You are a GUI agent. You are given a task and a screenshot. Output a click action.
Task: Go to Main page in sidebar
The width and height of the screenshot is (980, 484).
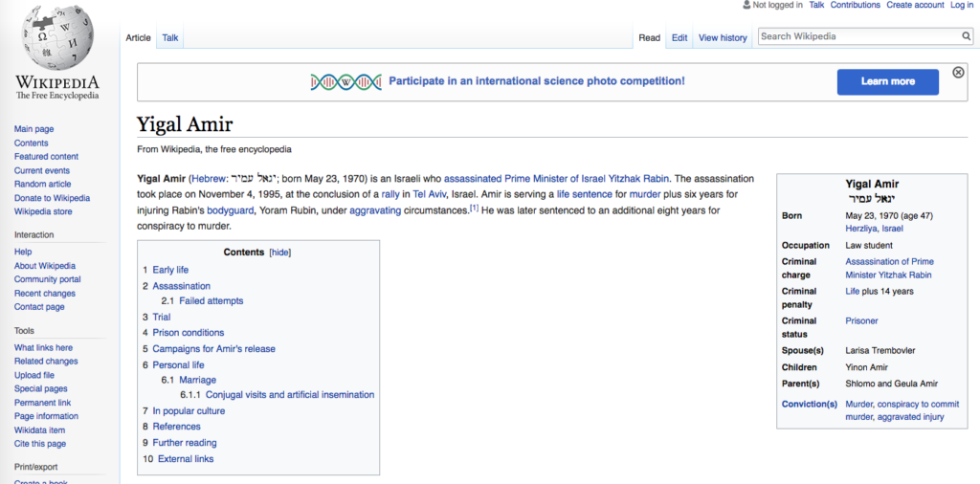pos(33,129)
